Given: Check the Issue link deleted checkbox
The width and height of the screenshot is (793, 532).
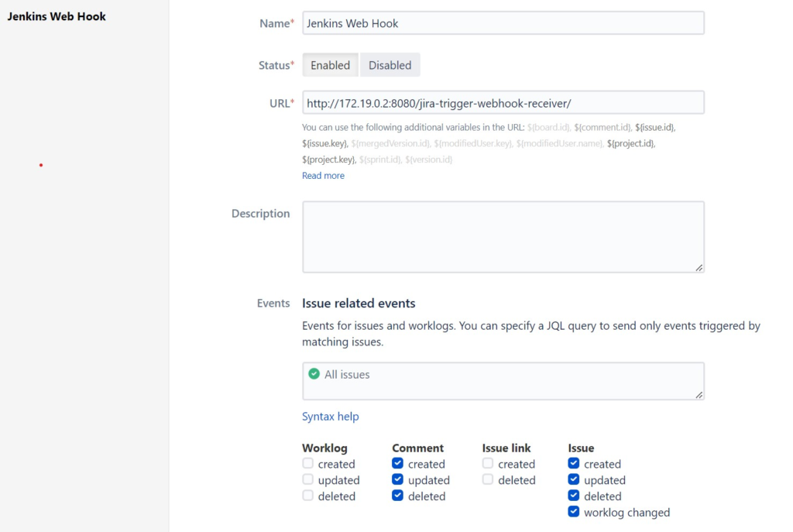Looking at the screenshot, I should (488, 480).
